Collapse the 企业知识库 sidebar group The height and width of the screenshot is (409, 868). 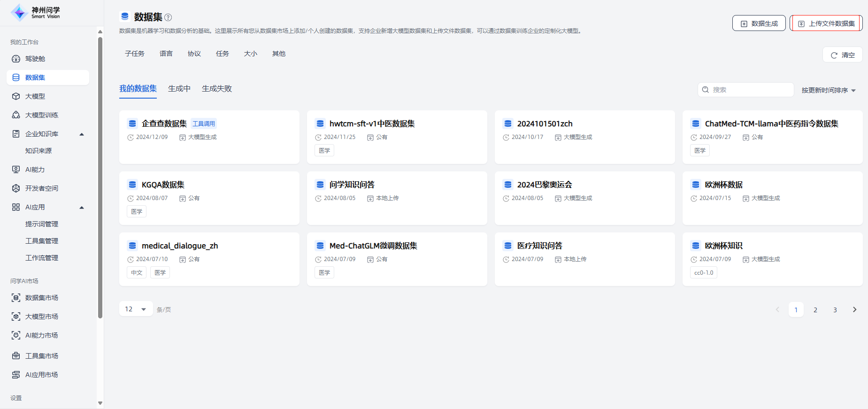pyautogui.click(x=82, y=134)
